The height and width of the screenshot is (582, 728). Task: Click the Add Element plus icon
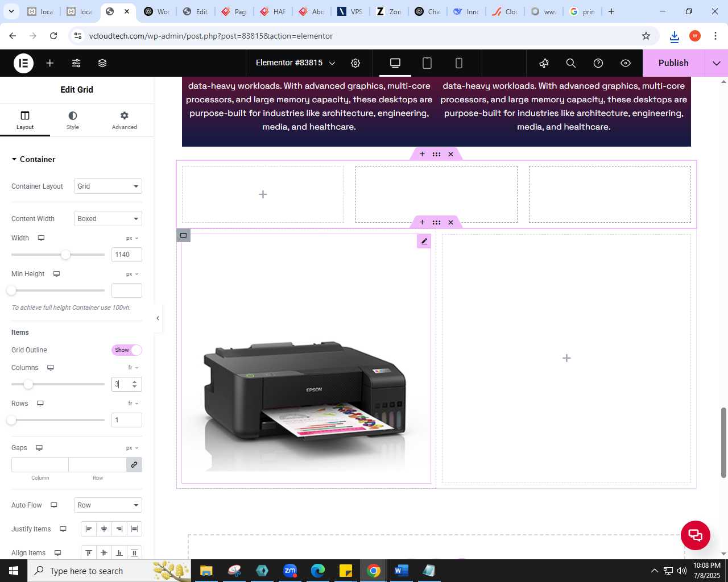click(x=50, y=63)
